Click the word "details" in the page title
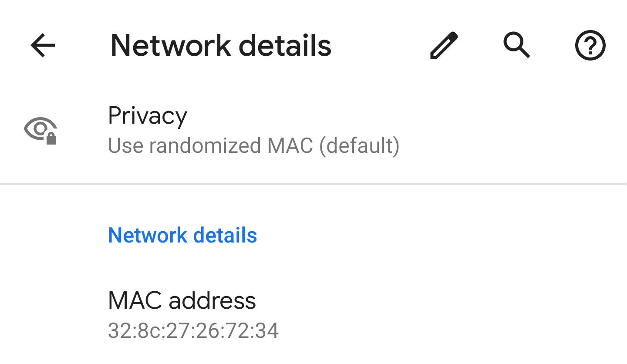Screen dimensions: 627x364 coord(285,45)
